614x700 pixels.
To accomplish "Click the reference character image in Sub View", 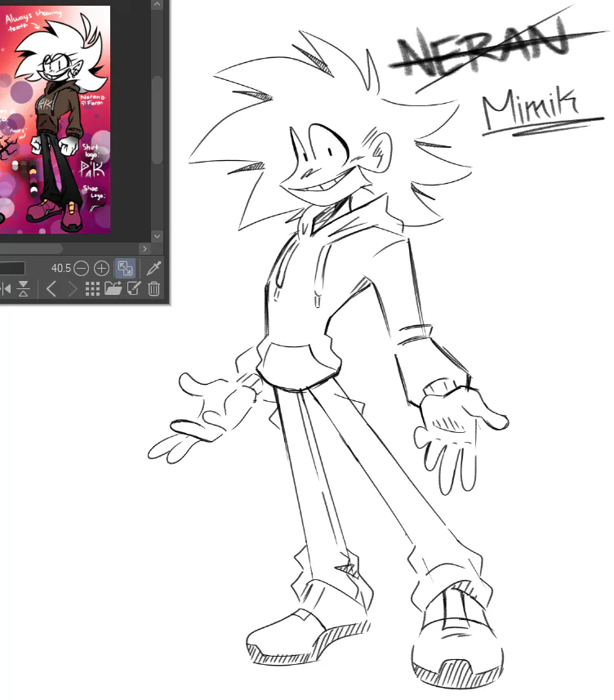I will [55, 119].
